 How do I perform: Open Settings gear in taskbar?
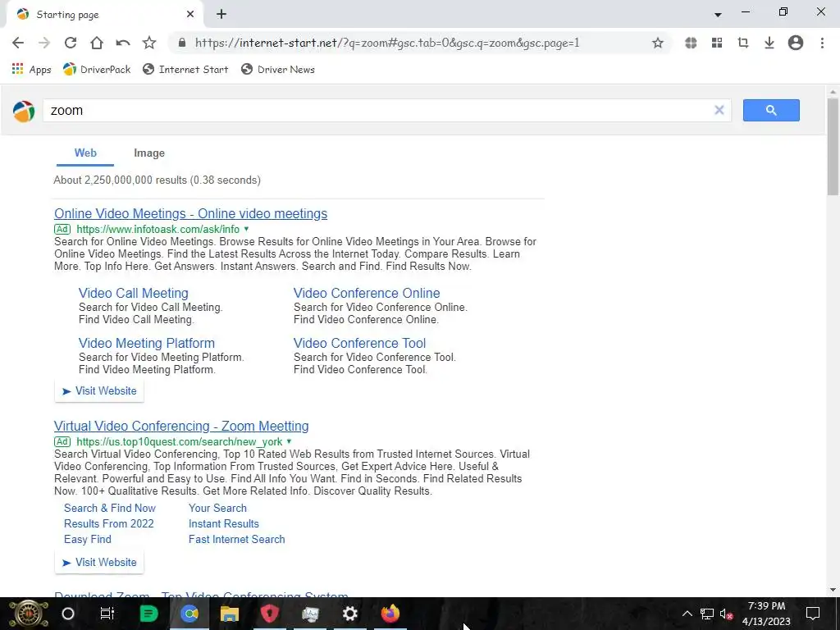[x=349, y=614]
